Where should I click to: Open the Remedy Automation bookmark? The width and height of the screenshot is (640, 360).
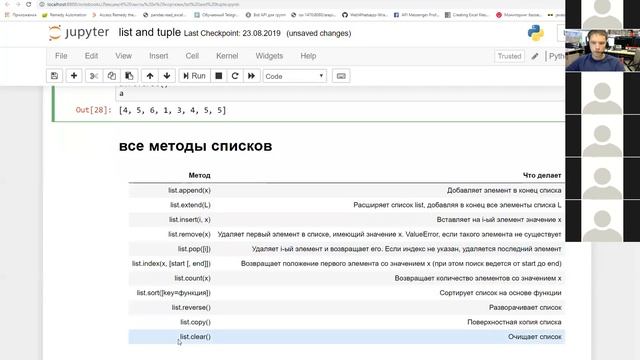click(x=64, y=15)
